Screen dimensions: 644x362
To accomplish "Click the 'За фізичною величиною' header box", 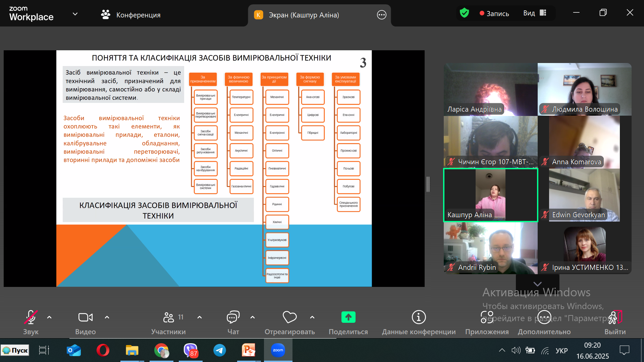I will 238,79.
